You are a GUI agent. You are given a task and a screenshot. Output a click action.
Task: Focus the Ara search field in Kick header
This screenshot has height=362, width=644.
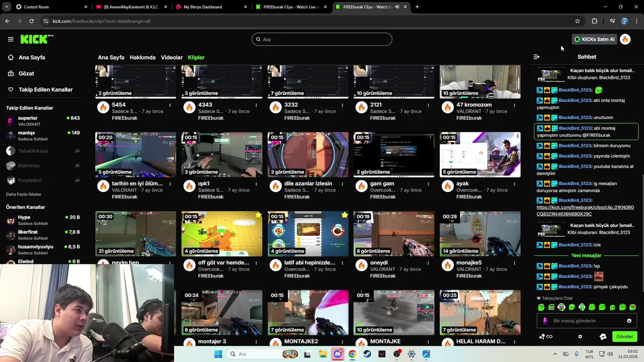(322, 39)
